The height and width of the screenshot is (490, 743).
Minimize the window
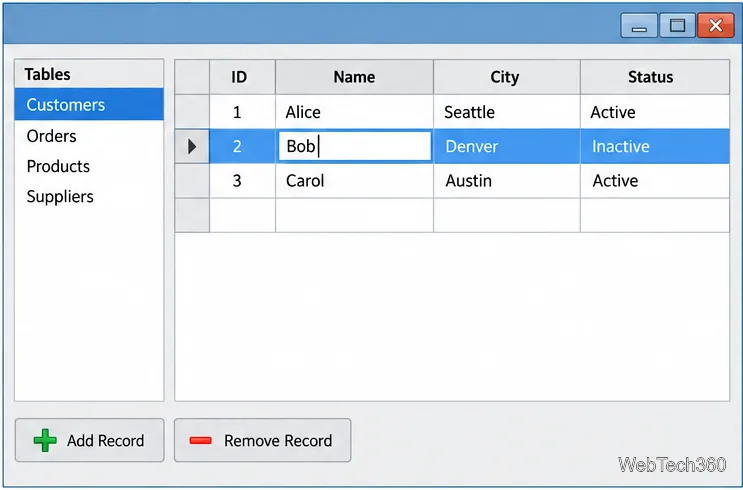639,25
